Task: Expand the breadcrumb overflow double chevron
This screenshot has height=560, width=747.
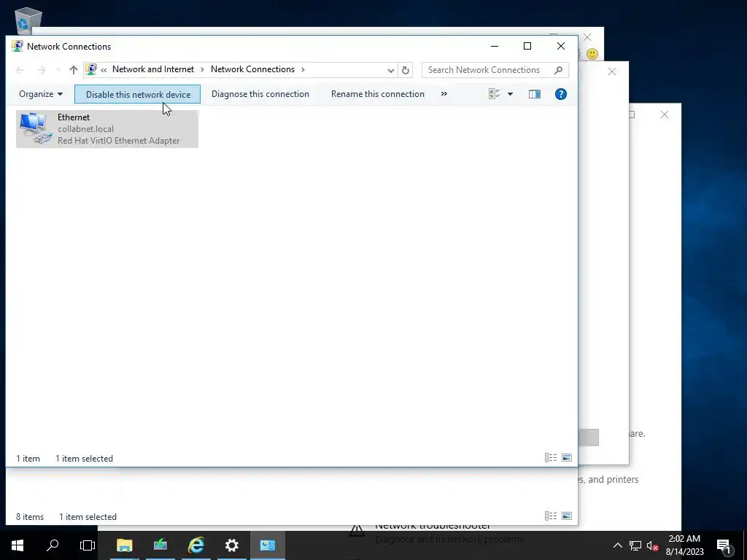Action: pos(104,70)
